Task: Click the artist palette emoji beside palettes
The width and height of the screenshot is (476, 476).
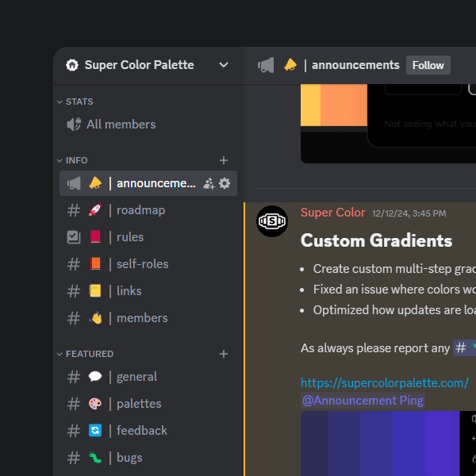Action: (x=95, y=404)
